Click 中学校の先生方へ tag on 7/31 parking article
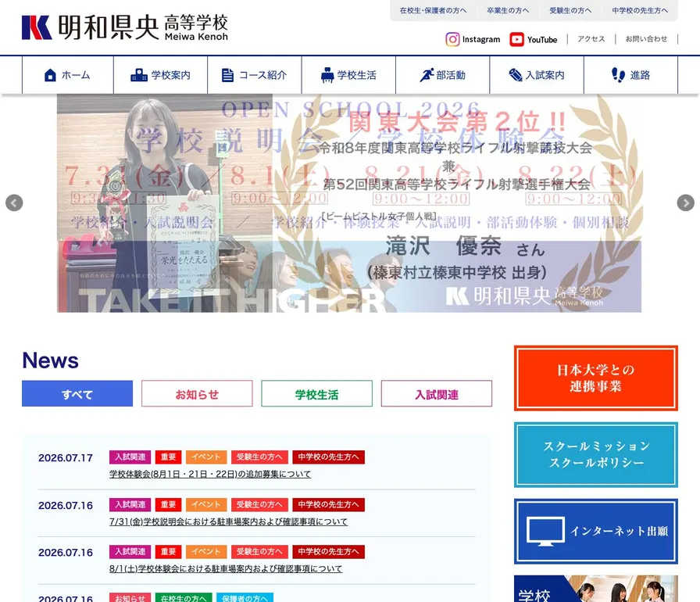The height and width of the screenshot is (602, 700). coord(329,504)
